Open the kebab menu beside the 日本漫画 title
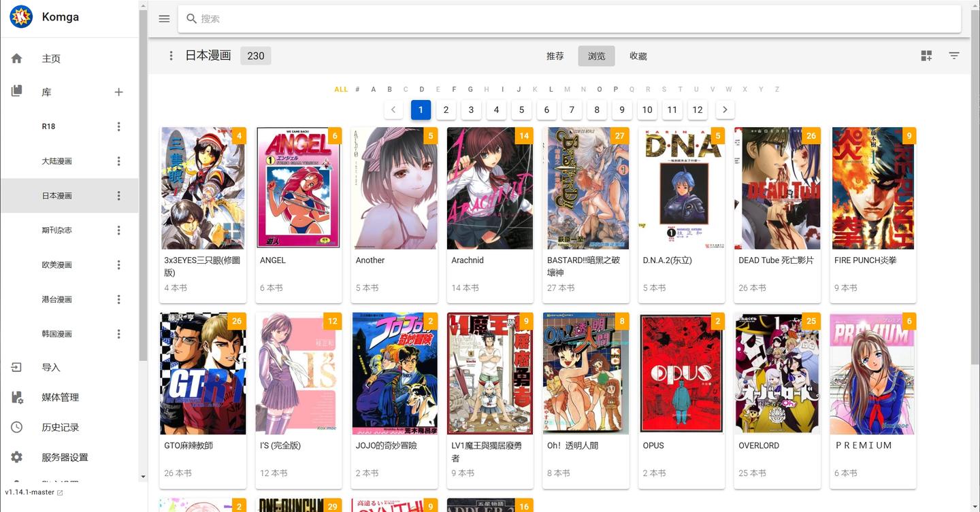 pyautogui.click(x=171, y=56)
